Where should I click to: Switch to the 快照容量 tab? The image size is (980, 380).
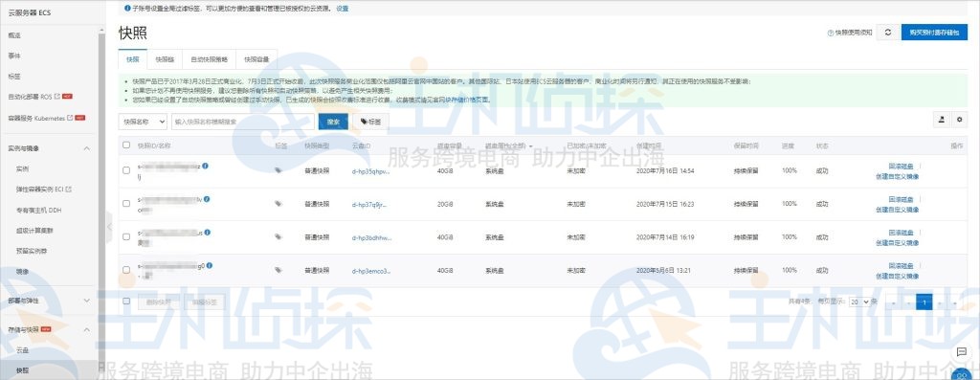(256, 59)
